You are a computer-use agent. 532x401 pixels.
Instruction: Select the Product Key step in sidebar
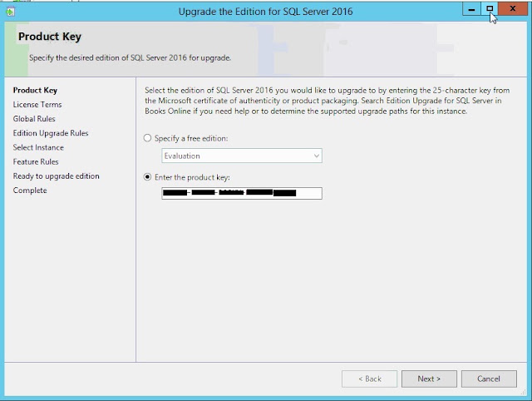point(35,91)
